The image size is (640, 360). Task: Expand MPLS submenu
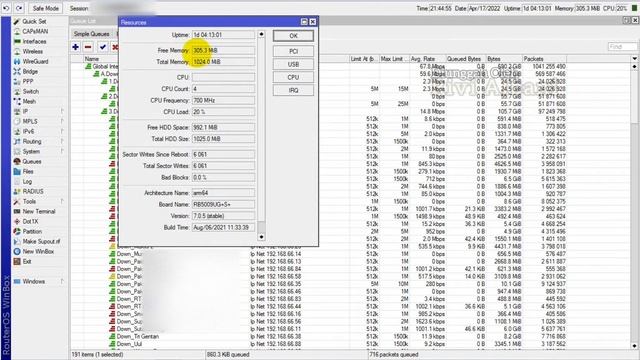coord(62,121)
